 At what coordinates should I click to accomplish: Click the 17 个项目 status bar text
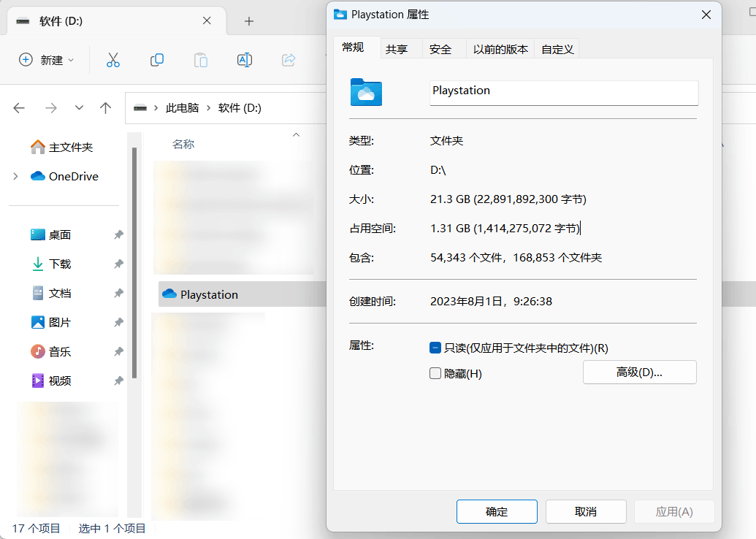(37, 528)
